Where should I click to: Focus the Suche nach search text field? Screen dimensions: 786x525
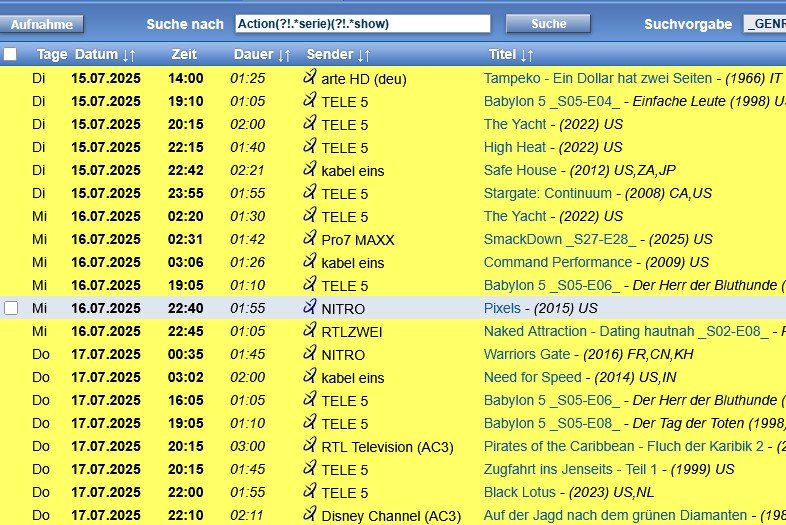(x=362, y=24)
